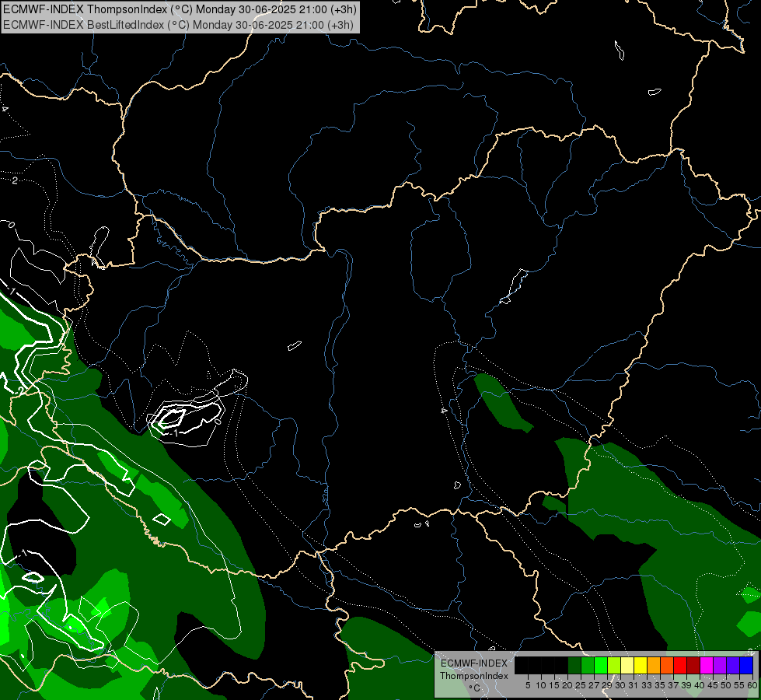The image size is (761, 700).
Task: Select the bright red 37–39 legend swatch
Action: tap(680, 665)
